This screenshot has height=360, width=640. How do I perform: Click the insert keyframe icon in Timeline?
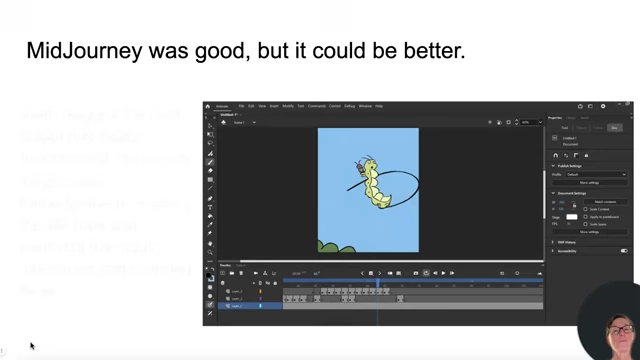point(371,273)
